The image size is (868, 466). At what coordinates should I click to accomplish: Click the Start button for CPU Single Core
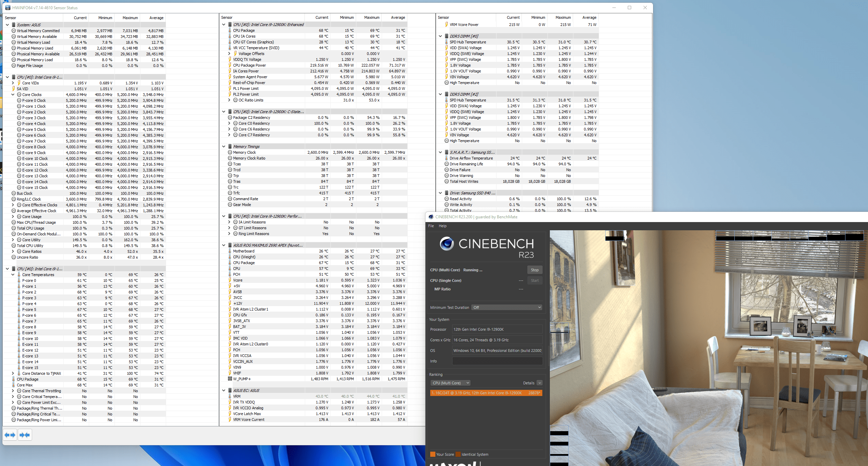click(534, 280)
